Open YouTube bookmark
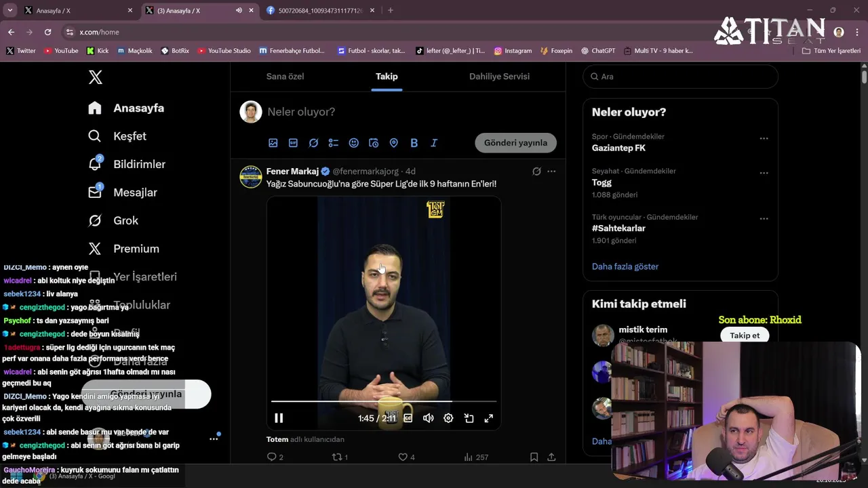This screenshot has height=488, width=868. tap(61, 51)
